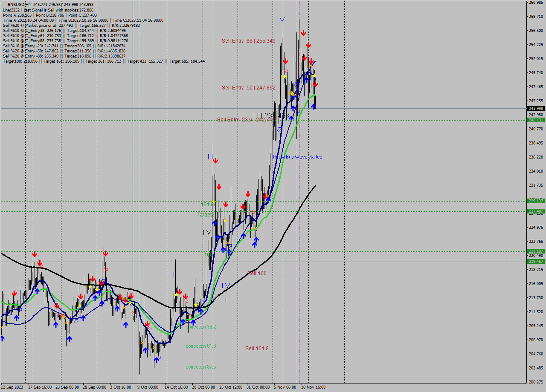Click the 'Time A:2023.10.24' info line
The image size is (546, 392).
coord(83,20)
